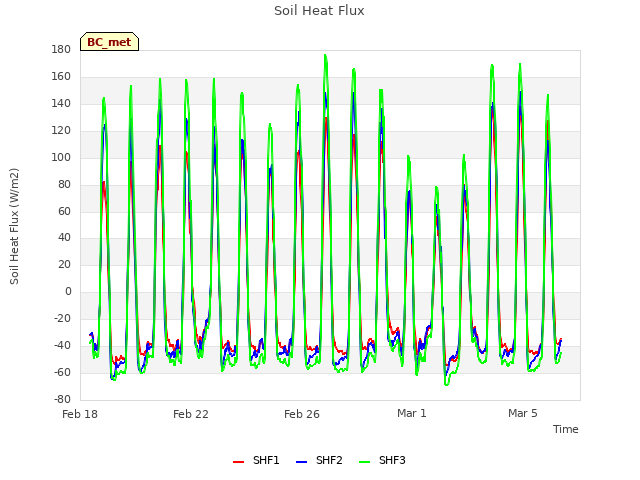Click the Feb 22 x-axis tick label
The image size is (640, 480).
191,414
